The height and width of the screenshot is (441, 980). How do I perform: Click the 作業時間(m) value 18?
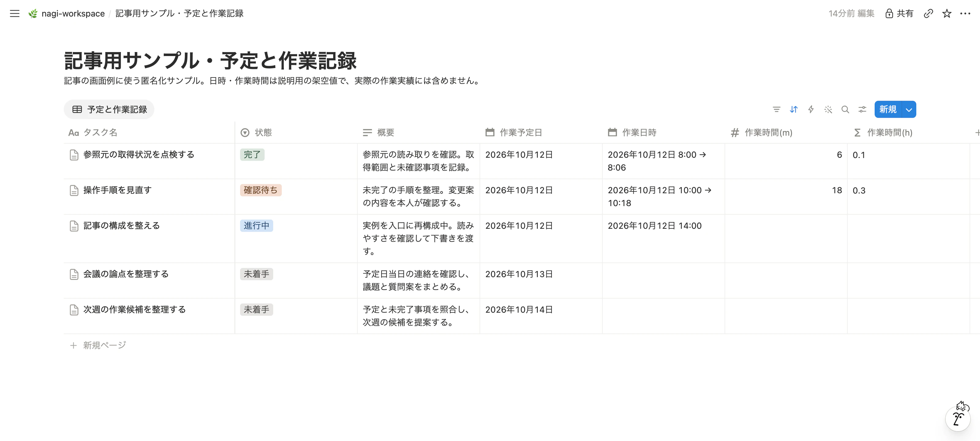837,190
